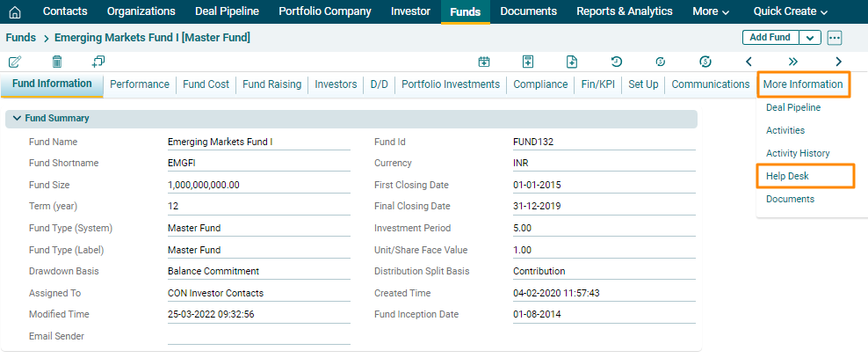Expand the More menu in navigation

711,11
